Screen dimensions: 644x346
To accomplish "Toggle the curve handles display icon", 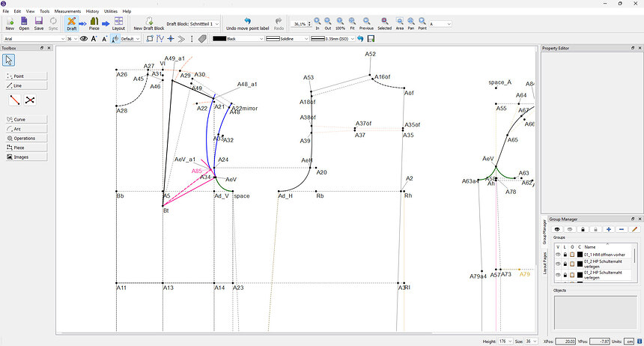I will (x=160, y=39).
